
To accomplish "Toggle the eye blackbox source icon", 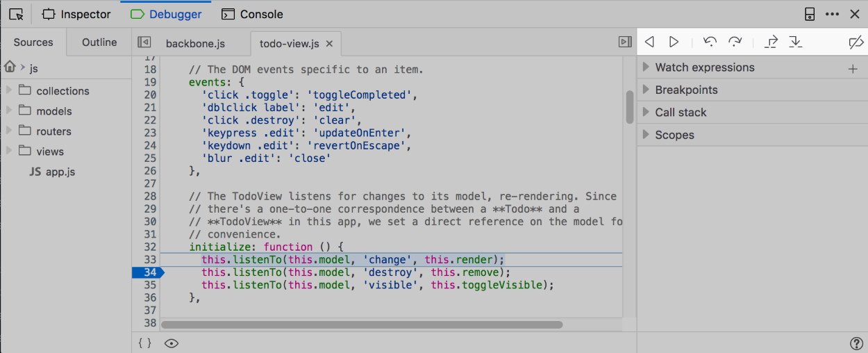I will pos(172,343).
